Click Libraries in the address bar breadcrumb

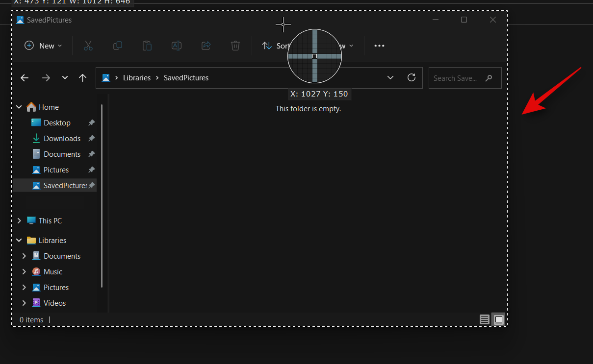[x=137, y=78]
